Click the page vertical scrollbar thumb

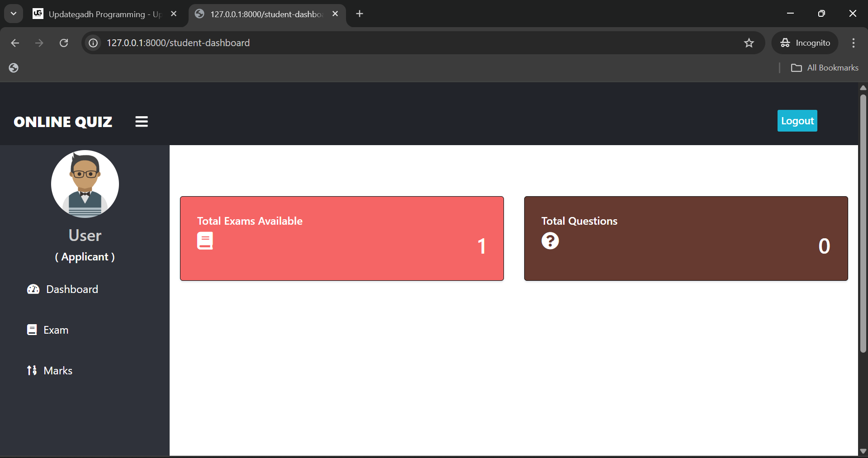tap(863, 223)
